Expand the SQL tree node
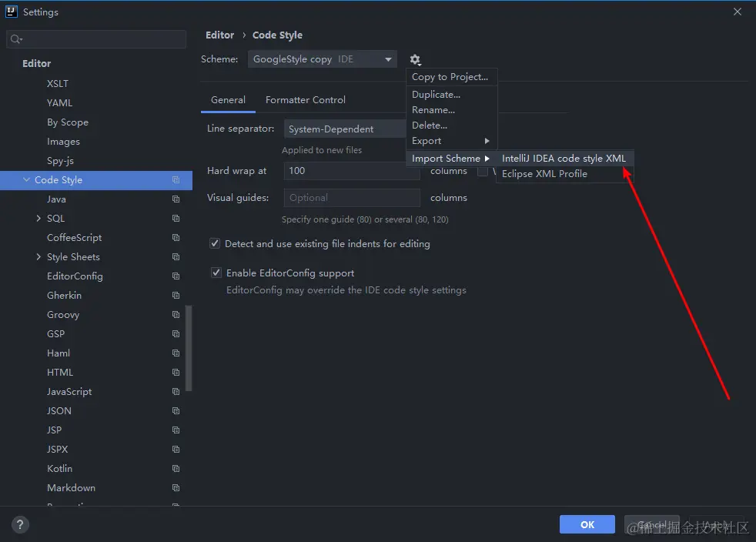756x542 pixels. coord(38,219)
